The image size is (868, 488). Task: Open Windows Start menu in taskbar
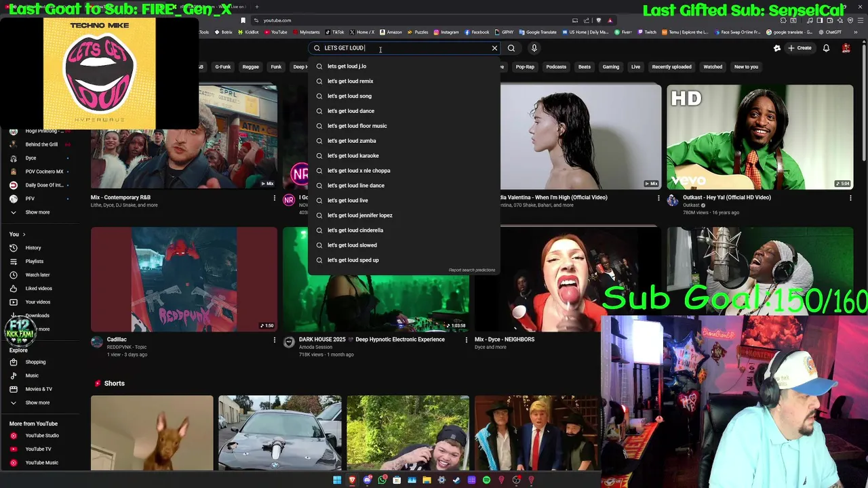[x=337, y=481]
